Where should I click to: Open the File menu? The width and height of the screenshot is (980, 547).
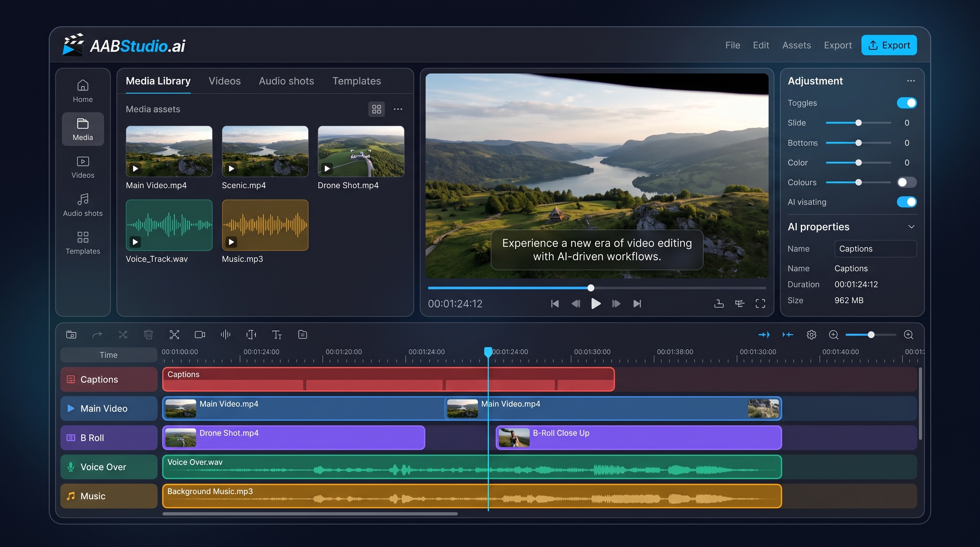point(733,45)
